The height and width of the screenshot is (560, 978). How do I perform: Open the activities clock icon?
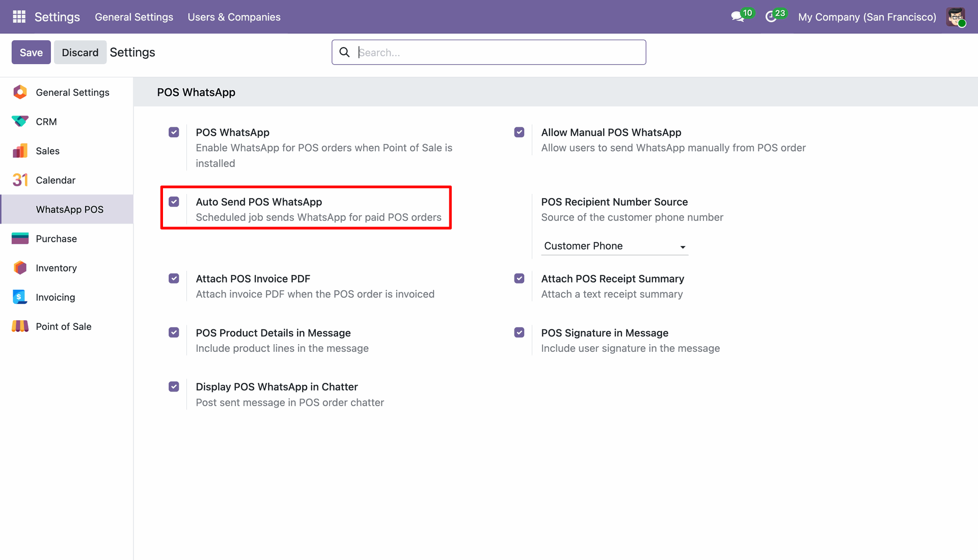pyautogui.click(x=771, y=17)
